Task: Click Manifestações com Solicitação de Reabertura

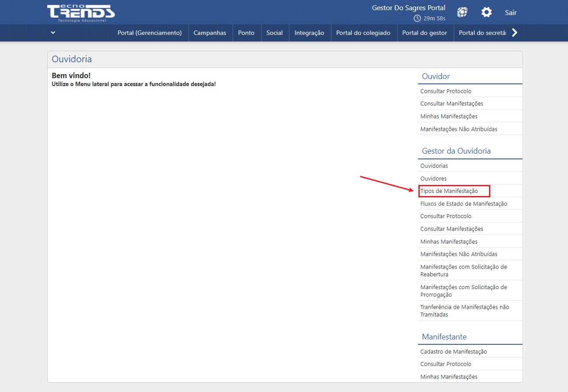Action: (463, 271)
